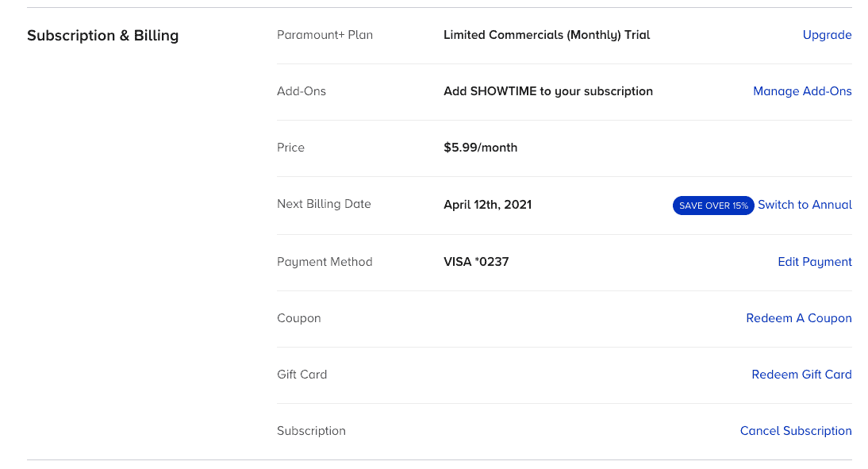Click the Paramount+ Plan row label
Screen dimensions: 868x469
tap(325, 35)
